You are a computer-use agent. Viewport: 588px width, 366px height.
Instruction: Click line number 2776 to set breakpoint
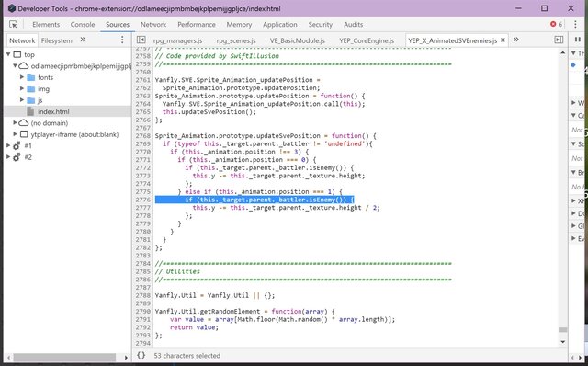click(x=143, y=200)
